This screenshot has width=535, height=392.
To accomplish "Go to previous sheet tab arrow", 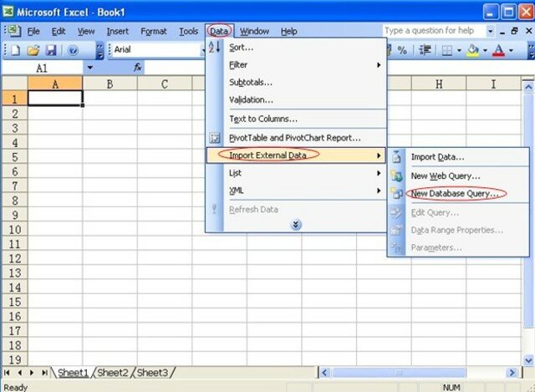I will (19, 373).
